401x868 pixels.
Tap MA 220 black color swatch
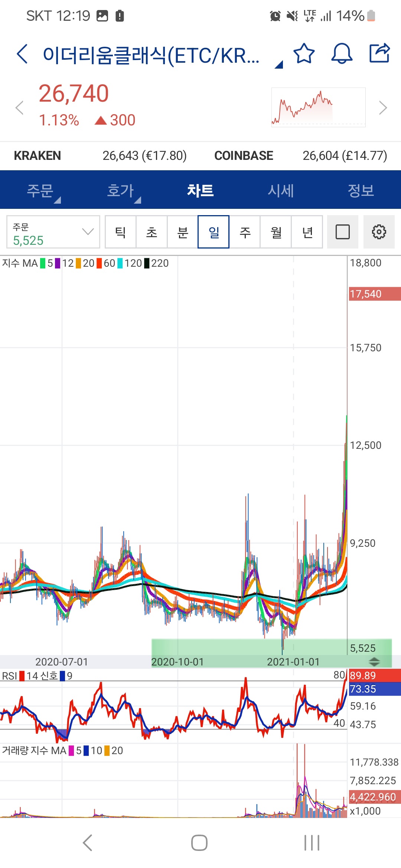tap(147, 263)
